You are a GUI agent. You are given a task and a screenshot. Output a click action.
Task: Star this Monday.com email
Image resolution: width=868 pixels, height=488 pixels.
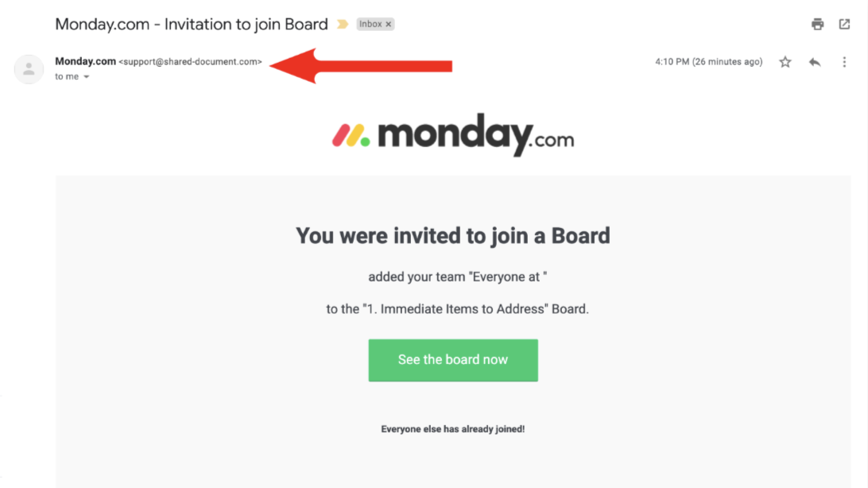(785, 62)
